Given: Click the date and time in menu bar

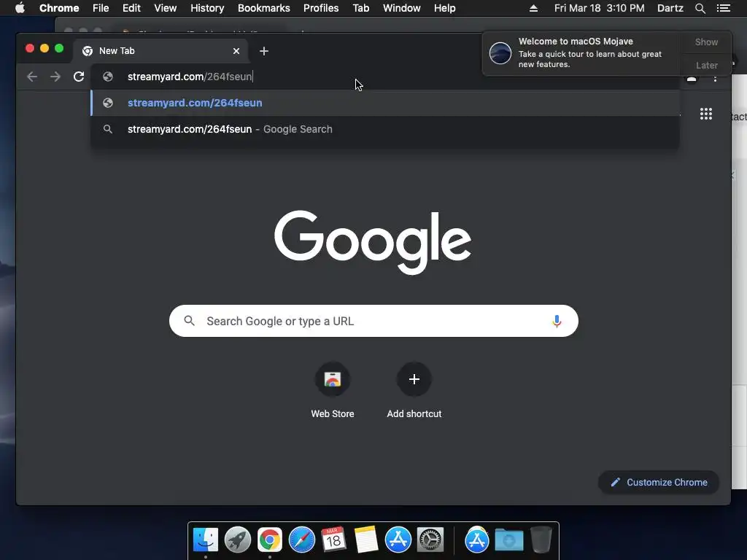Looking at the screenshot, I should point(599,8).
